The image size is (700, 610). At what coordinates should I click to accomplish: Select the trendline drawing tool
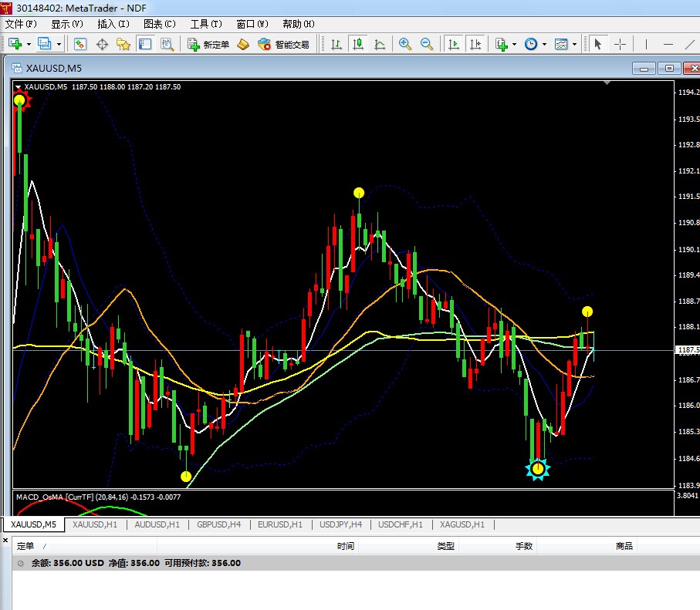coord(690,44)
